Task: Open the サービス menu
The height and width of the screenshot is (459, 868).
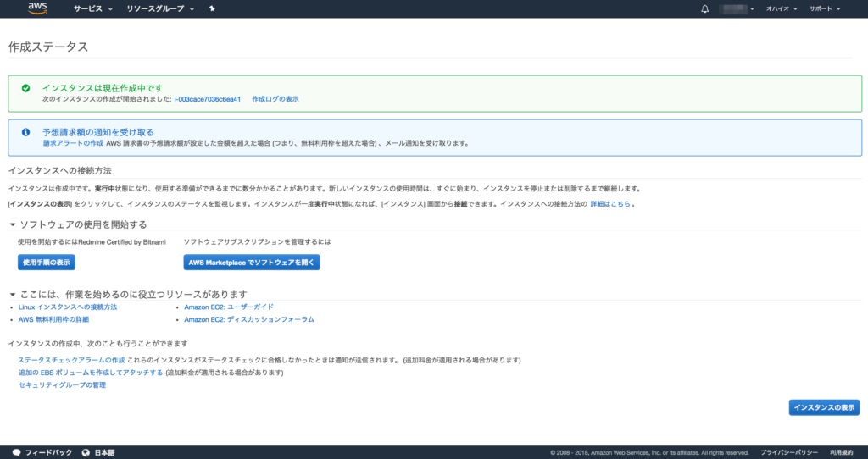Action: click(92, 8)
